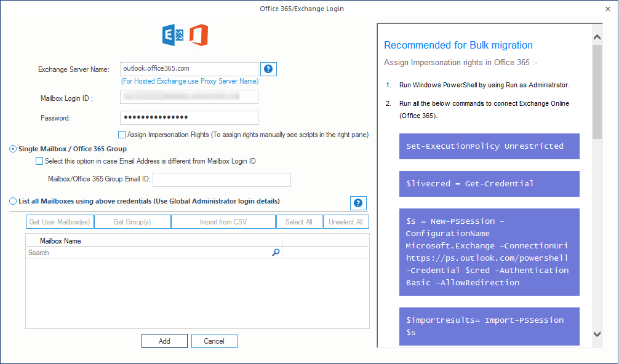Click the Office 365 logo icon

click(198, 36)
